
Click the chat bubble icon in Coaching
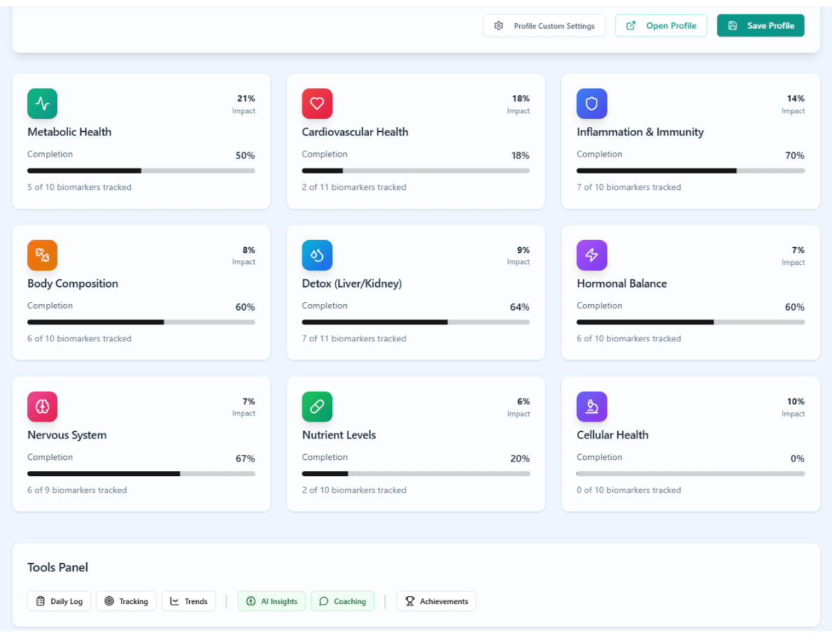pos(323,601)
